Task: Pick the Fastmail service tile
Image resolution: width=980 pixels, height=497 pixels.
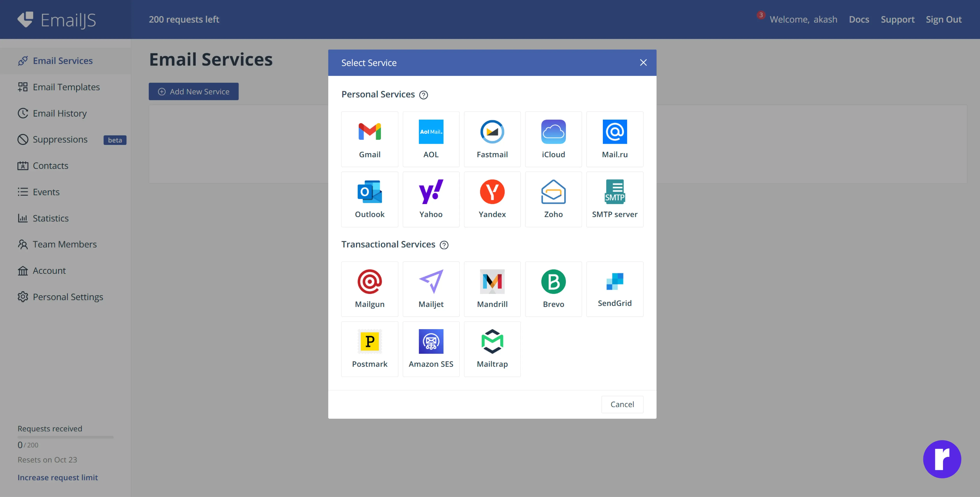Action: tap(492, 139)
